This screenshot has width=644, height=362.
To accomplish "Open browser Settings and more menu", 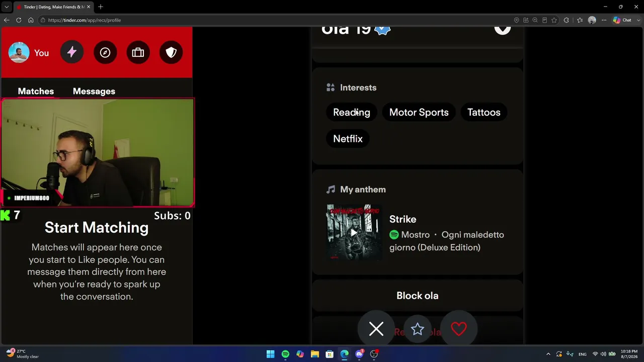I will [604, 20].
